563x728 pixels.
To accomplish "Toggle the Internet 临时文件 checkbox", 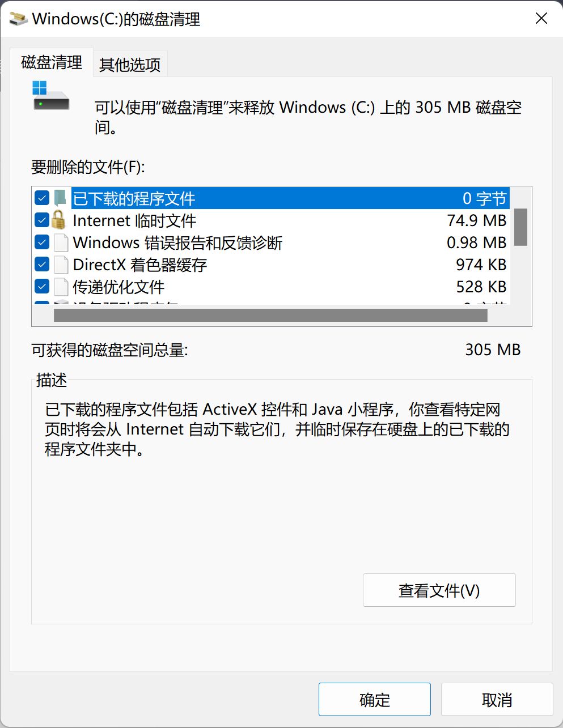I will (42, 220).
